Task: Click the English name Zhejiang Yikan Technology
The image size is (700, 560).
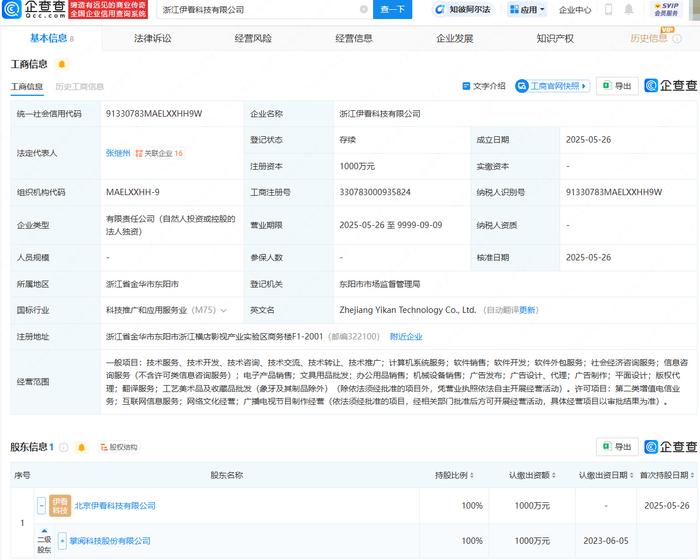Action: (x=408, y=310)
